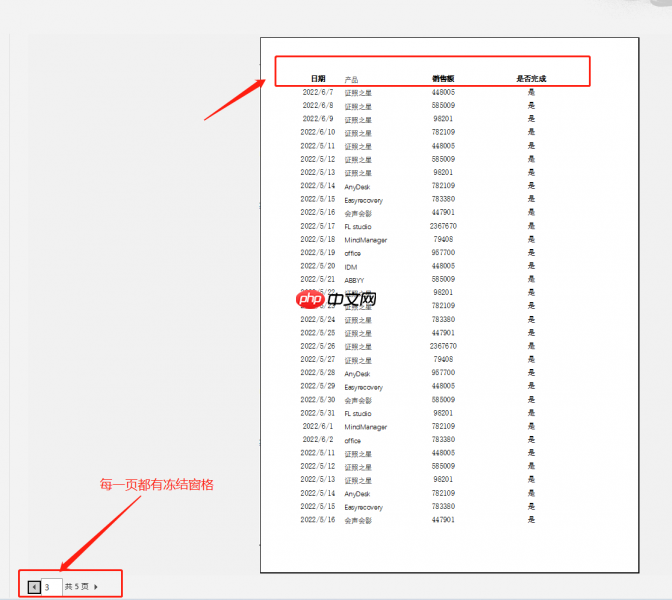The height and width of the screenshot is (600, 672).
Task: Click the current page number field
Action: click(52, 587)
